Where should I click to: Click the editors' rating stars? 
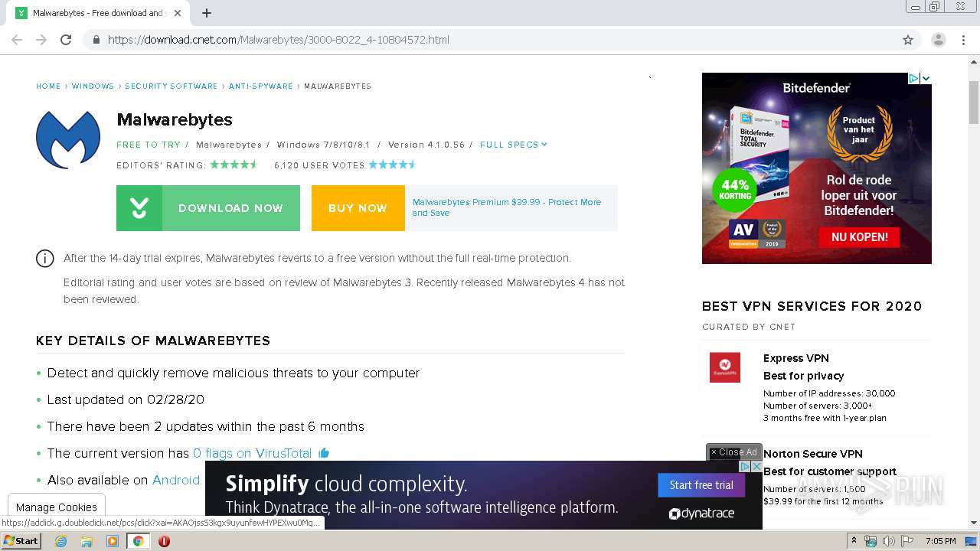(x=234, y=165)
